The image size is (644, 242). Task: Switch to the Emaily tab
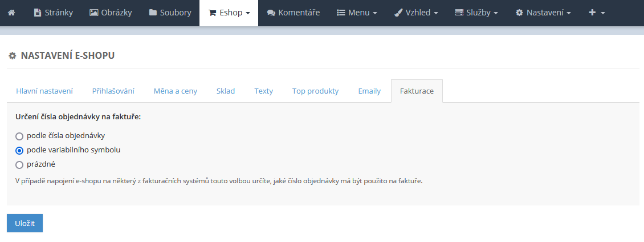369,91
